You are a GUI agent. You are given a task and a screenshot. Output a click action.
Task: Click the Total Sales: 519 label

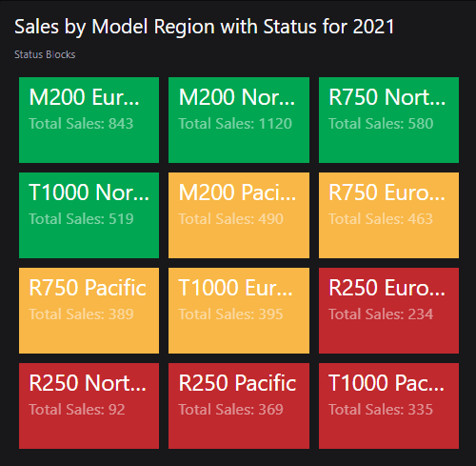81,219
